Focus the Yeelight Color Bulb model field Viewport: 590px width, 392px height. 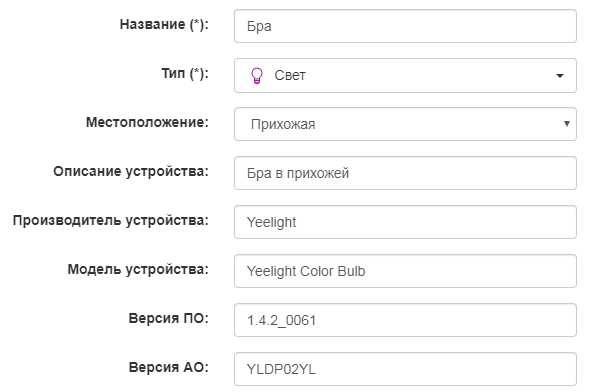(x=405, y=271)
